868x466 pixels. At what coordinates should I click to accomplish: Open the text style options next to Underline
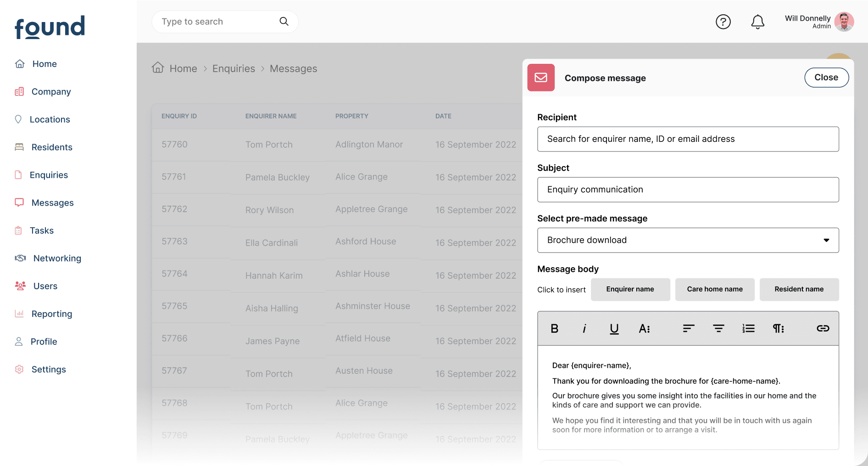pos(644,328)
